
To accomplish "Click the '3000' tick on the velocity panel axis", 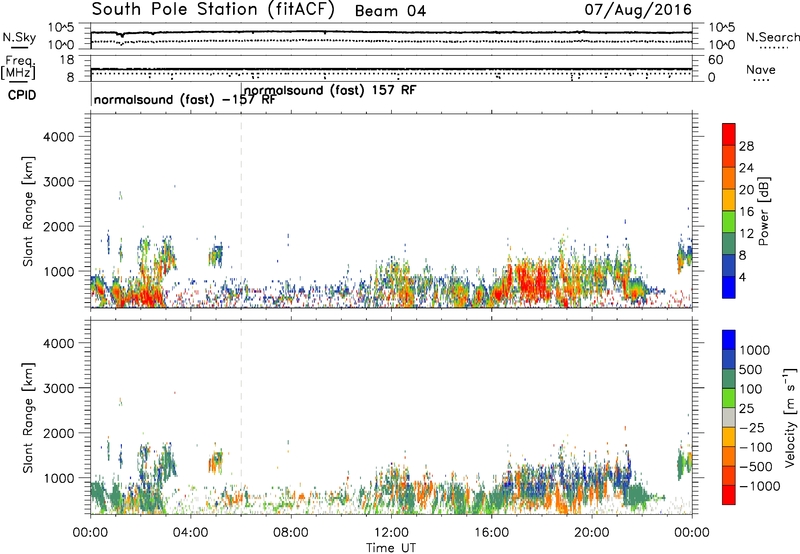I will (58, 388).
